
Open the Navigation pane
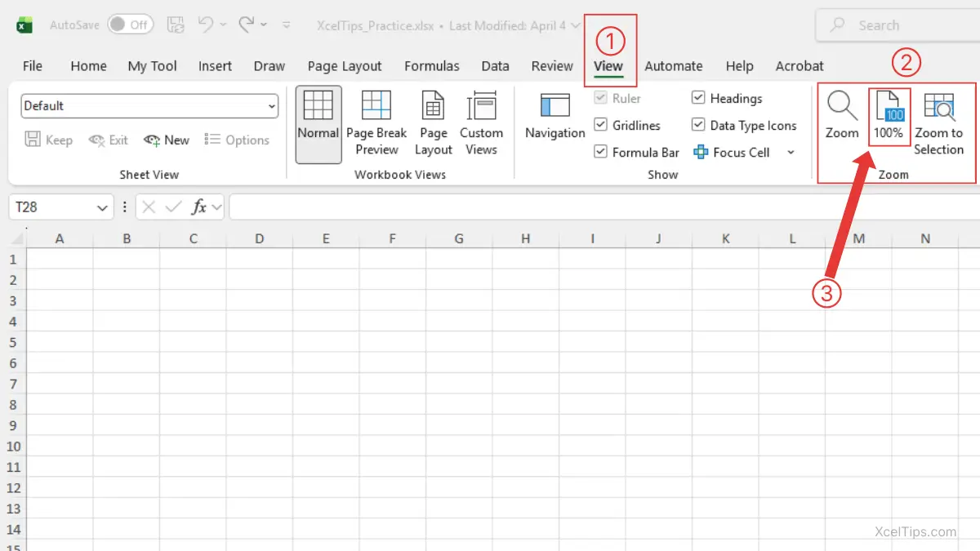coord(555,106)
